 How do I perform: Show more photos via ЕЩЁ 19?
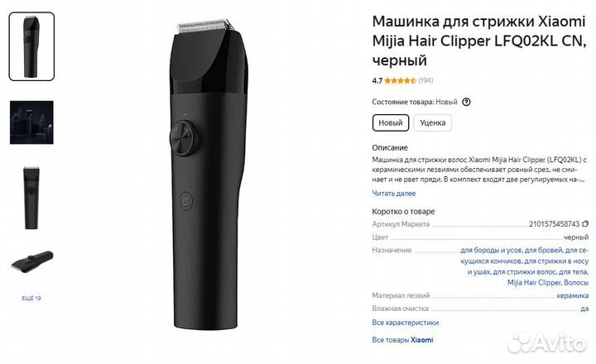point(31,299)
